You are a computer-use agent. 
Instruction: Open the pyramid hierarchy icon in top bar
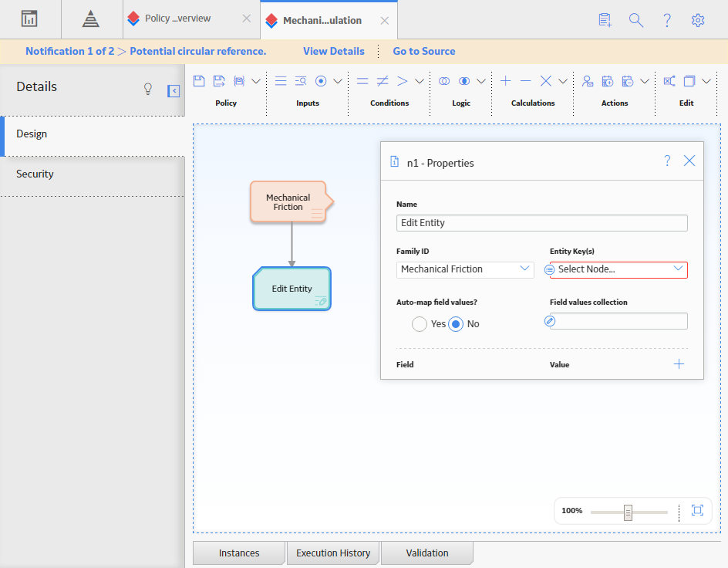(90, 19)
